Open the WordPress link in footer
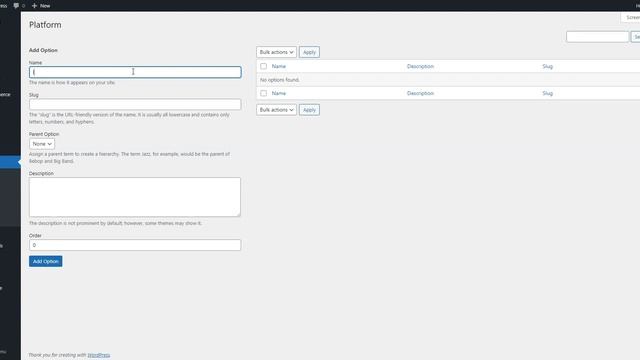 click(x=99, y=355)
